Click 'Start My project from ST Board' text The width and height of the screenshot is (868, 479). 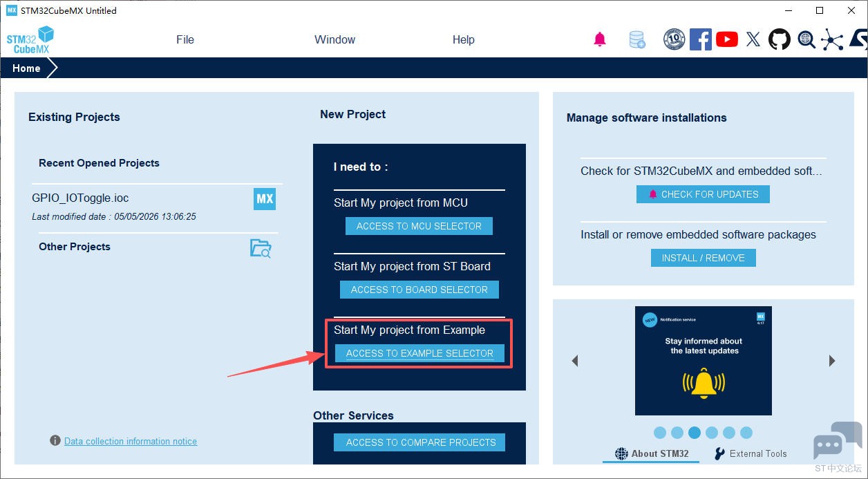pyautogui.click(x=412, y=266)
